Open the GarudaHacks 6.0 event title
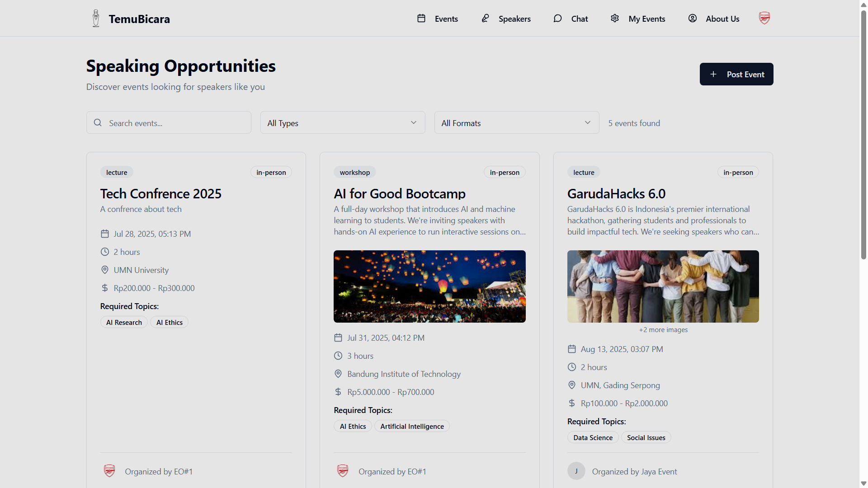 pyautogui.click(x=616, y=194)
